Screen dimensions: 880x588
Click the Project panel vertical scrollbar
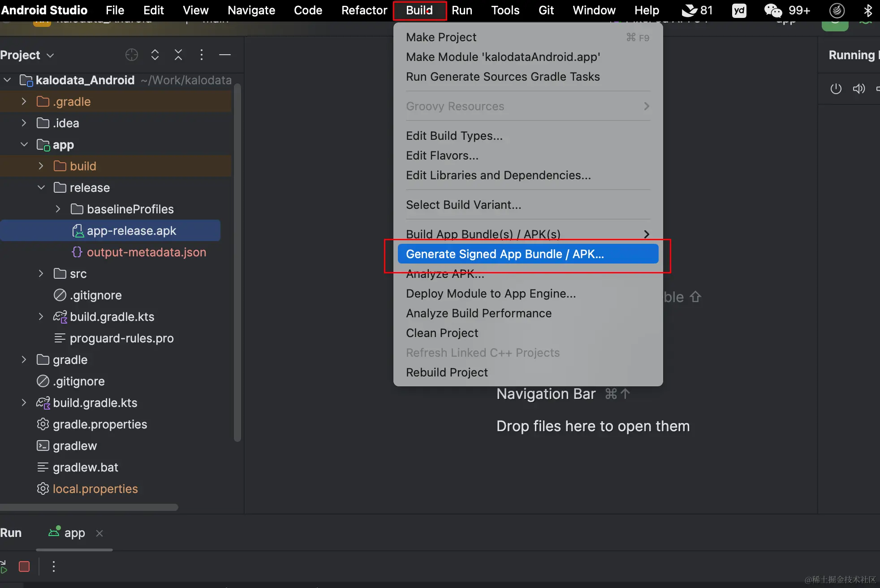coord(237,262)
